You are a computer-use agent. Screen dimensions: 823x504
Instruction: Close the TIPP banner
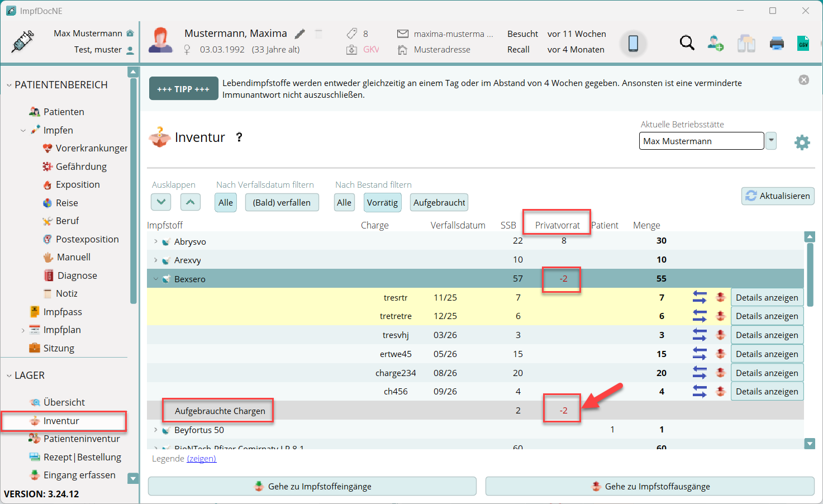tap(803, 80)
